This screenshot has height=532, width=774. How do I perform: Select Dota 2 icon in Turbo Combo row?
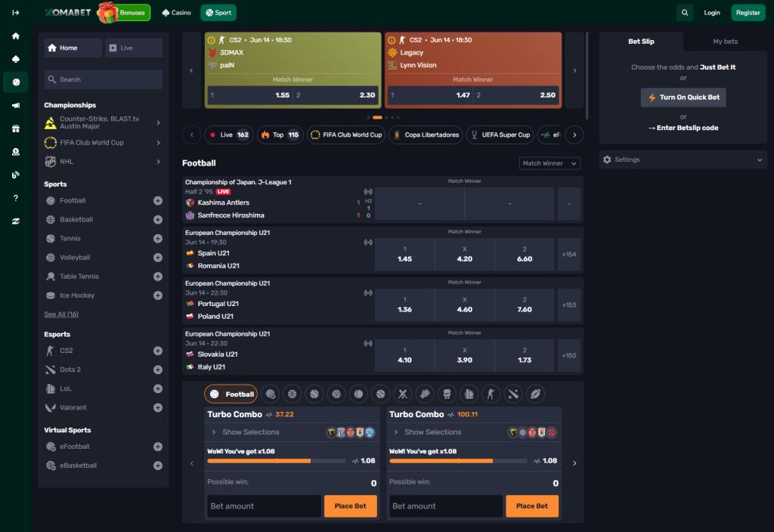[x=513, y=394]
